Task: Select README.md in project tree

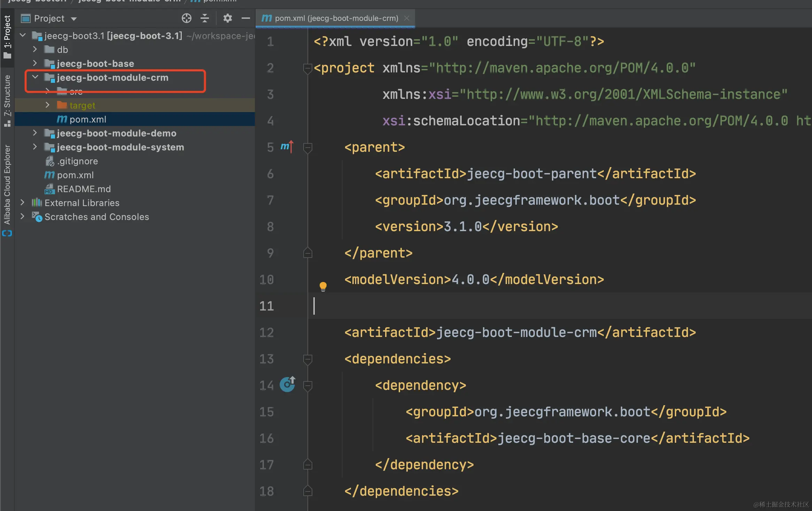Action: pos(84,189)
